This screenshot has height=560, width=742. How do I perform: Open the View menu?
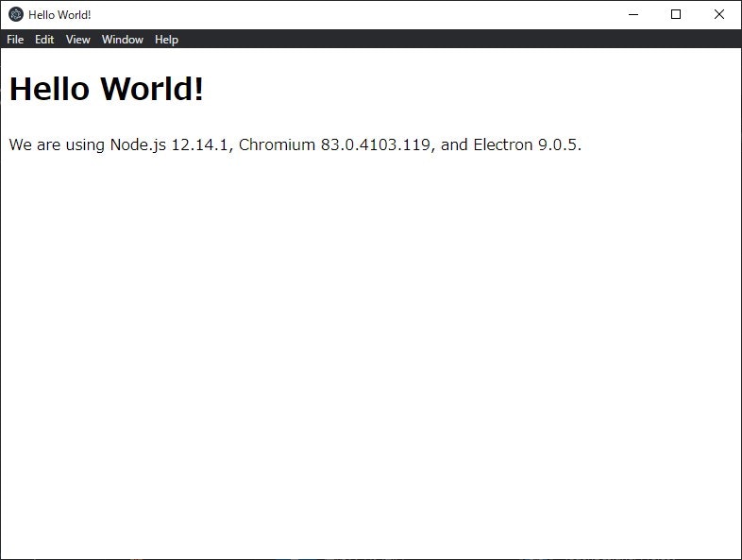[77, 40]
